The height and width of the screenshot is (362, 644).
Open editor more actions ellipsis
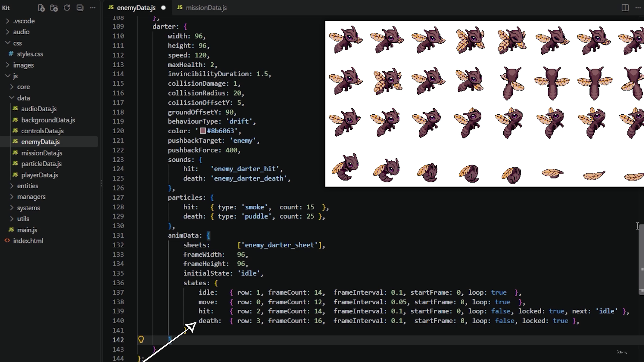tap(638, 8)
